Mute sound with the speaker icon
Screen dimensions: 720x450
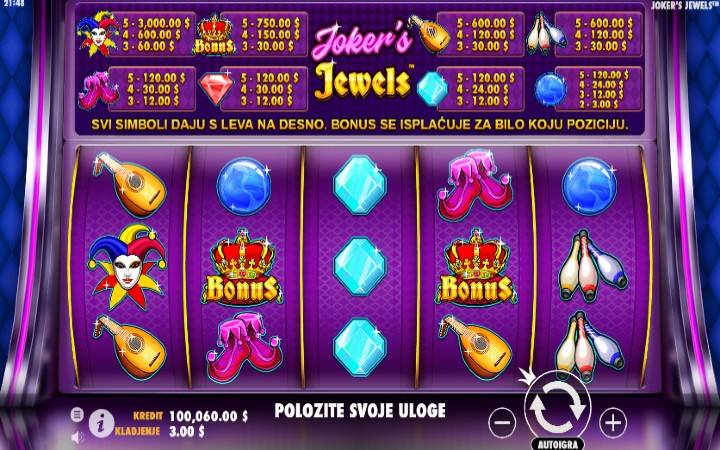[78, 437]
